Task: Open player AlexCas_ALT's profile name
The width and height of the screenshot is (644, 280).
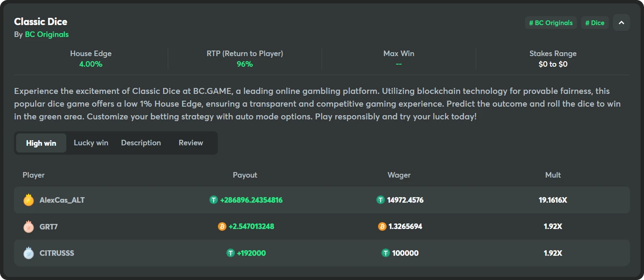Action: pyautogui.click(x=62, y=200)
